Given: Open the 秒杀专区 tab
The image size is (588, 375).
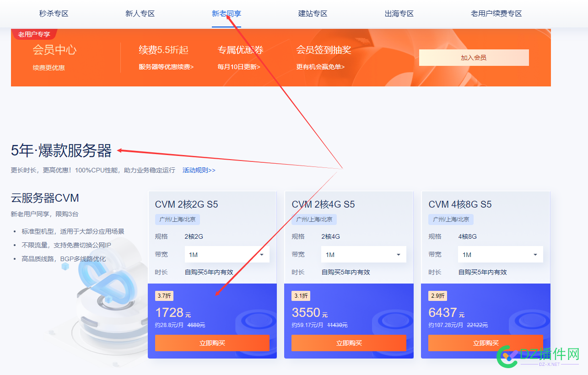Looking at the screenshot, I should 54,14.
